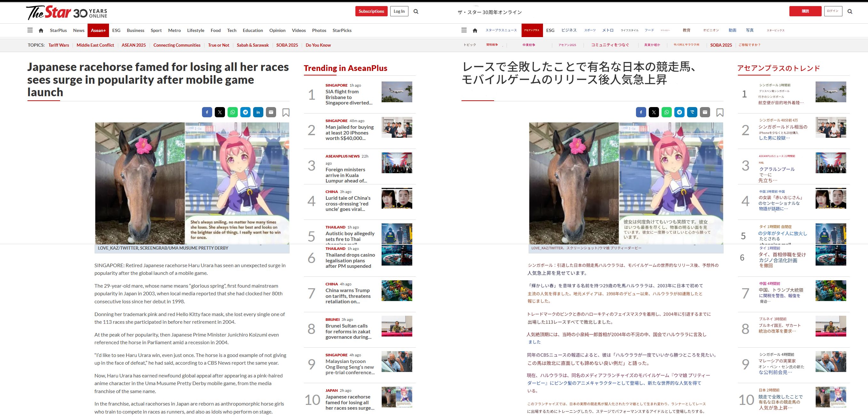Open Tariff Wars topic
The height and width of the screenshot is (418, 868).
click(x=58, y=45)
